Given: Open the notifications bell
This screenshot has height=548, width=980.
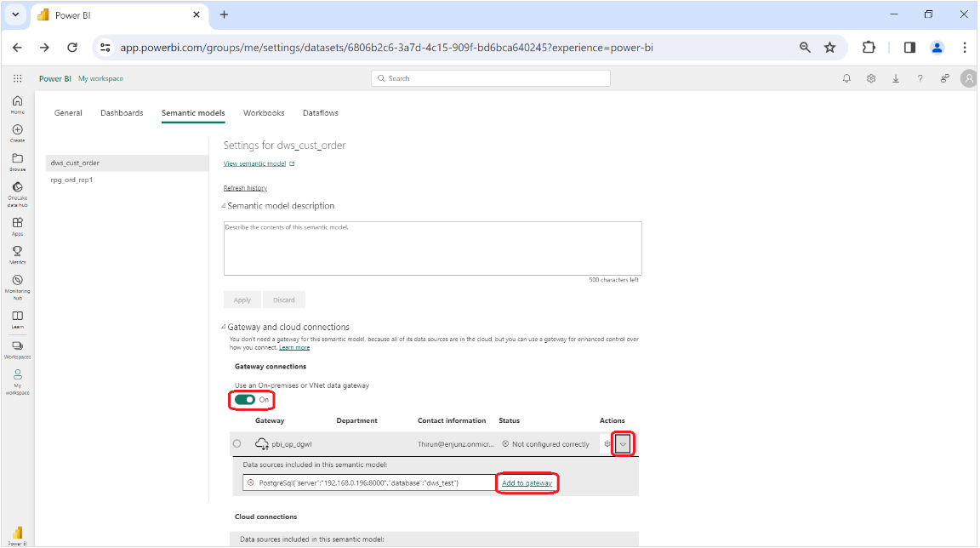Looking at the screenshot, I should [x=846, y=79].
